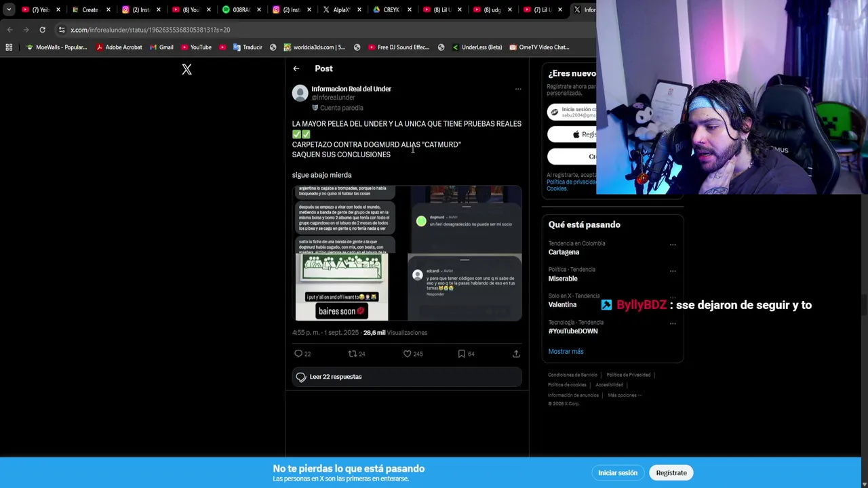The height and width of the screenshot is (488, 868).
Task: Click the Iniciar sesión button in bottom bar
Action: point(618,473)
